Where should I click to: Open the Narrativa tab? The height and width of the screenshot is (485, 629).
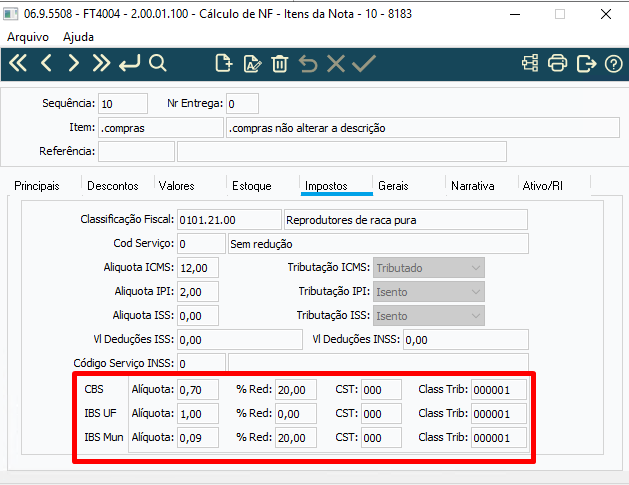(x=473, y=186)
